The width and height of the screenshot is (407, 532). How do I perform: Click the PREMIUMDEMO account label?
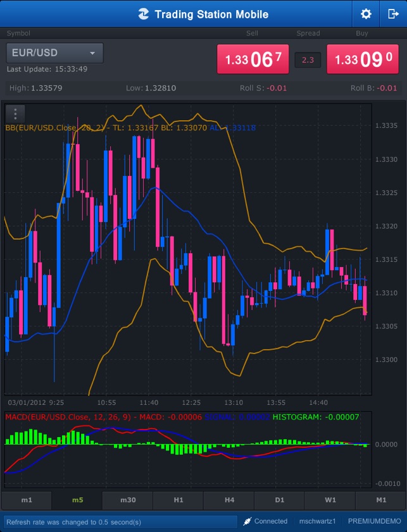click(x=375, y=521)
